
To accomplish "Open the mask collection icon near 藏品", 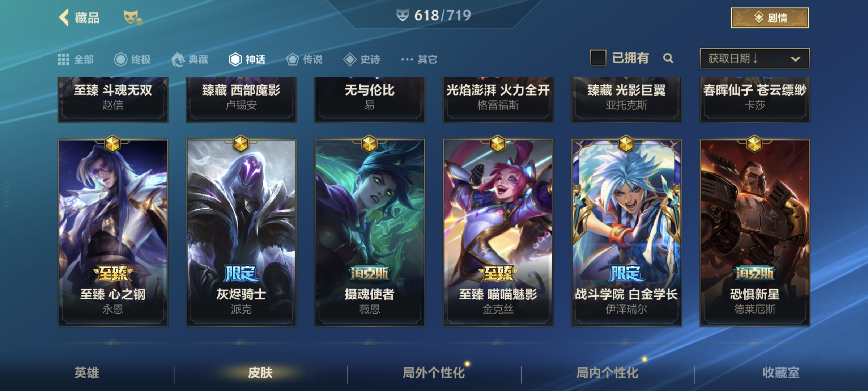I will pos(133,18).
